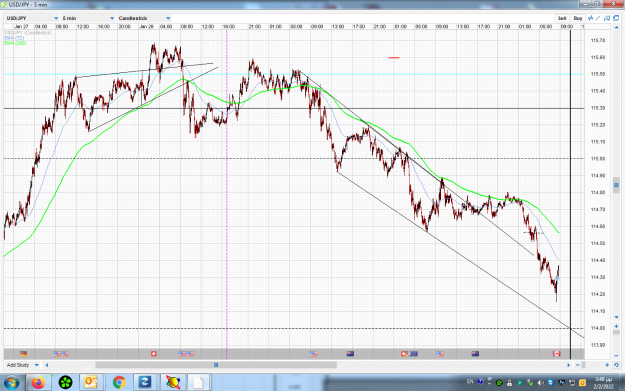Click the Buy button
This screenshot has width=625, height=391.
click(x=578, y=18)
